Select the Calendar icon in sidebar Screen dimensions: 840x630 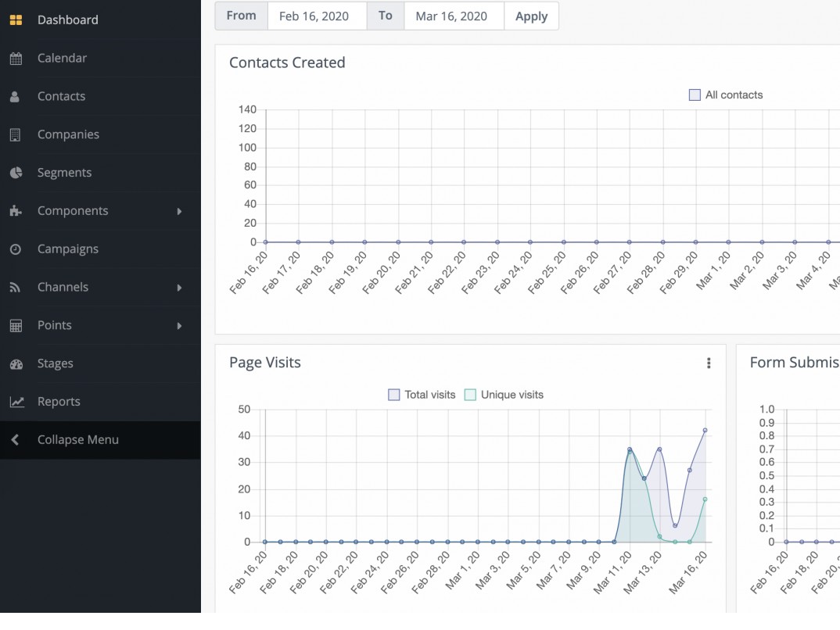coord(16,58)
